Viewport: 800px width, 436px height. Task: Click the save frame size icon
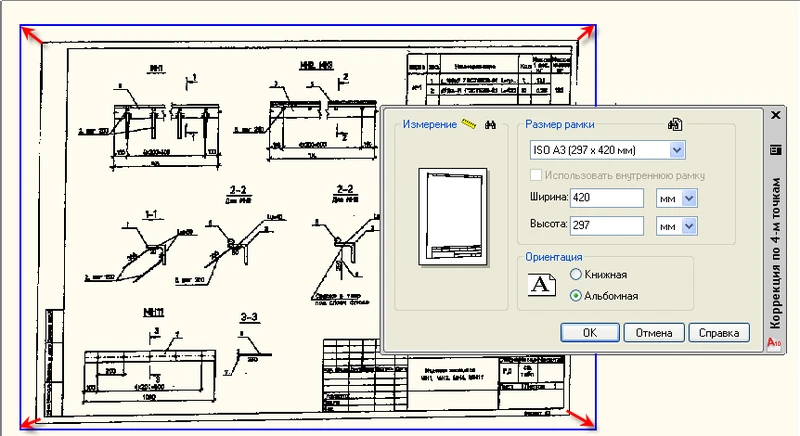coord(675,124)
